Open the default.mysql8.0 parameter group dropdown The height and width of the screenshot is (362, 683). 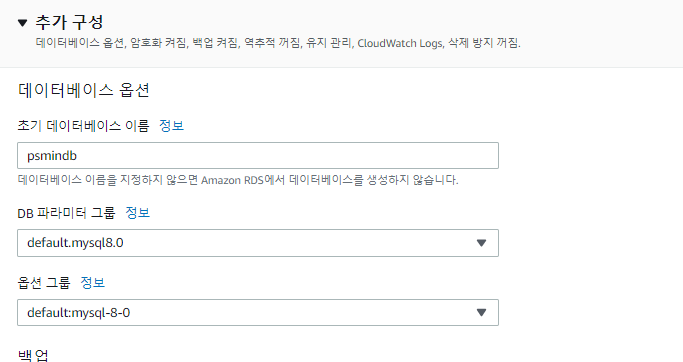tap(258, 243)
